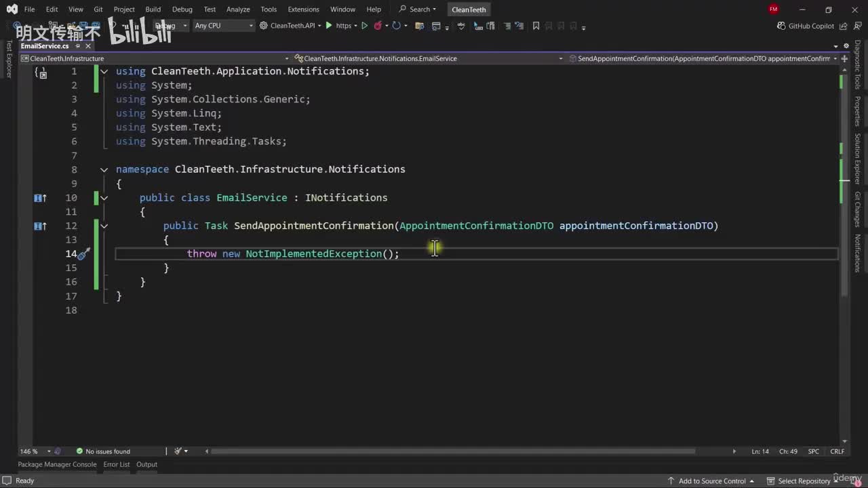
Task: Open the Test Explorer side tab
Action: 9,59
